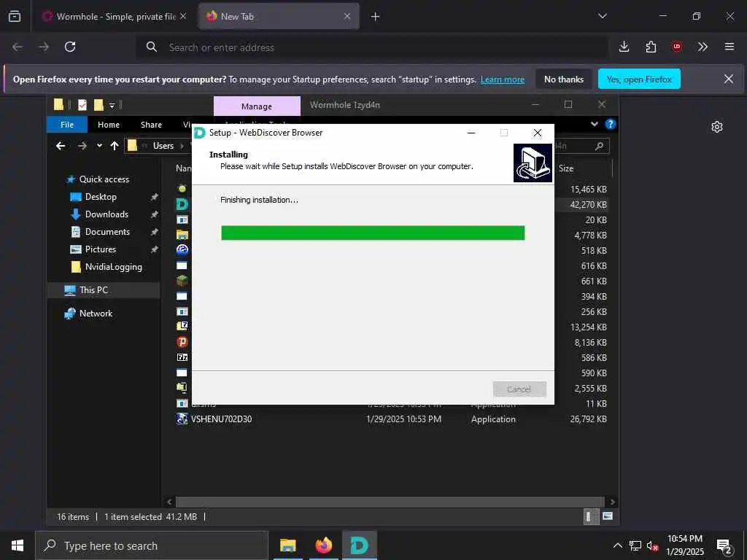Open notification center icon
747x560 pixels.
(x=724, y=546)
